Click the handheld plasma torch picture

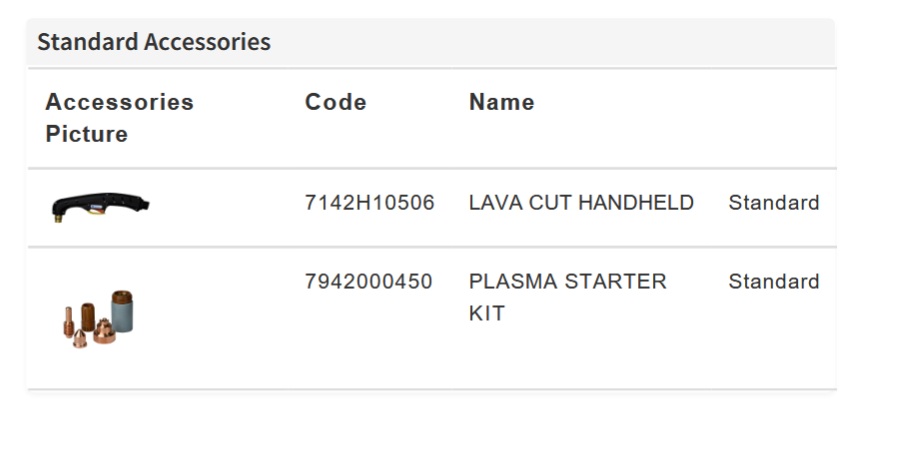[100, 207]
